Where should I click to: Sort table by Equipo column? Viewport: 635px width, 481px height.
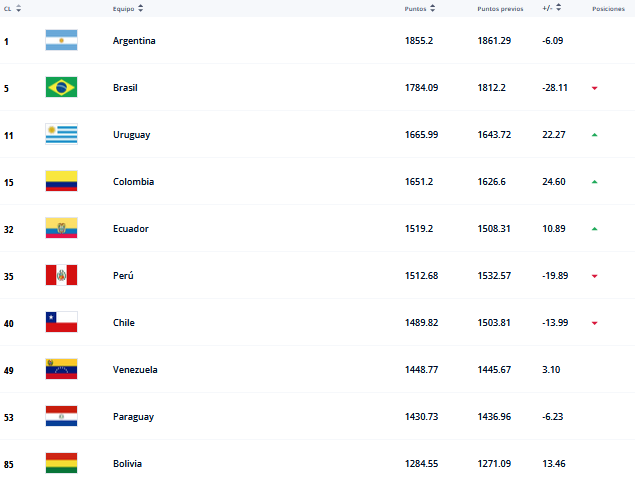(127, 8)
